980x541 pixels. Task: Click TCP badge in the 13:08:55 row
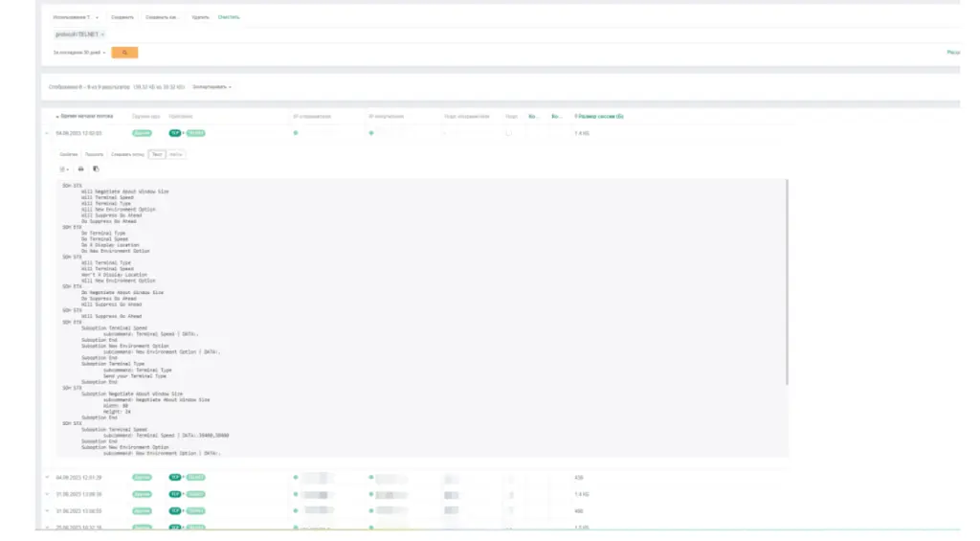click(x=175, y=511)
